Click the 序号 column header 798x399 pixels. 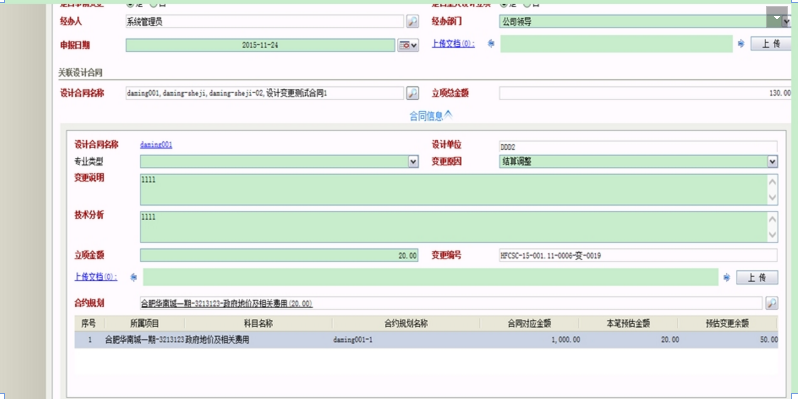89,323
